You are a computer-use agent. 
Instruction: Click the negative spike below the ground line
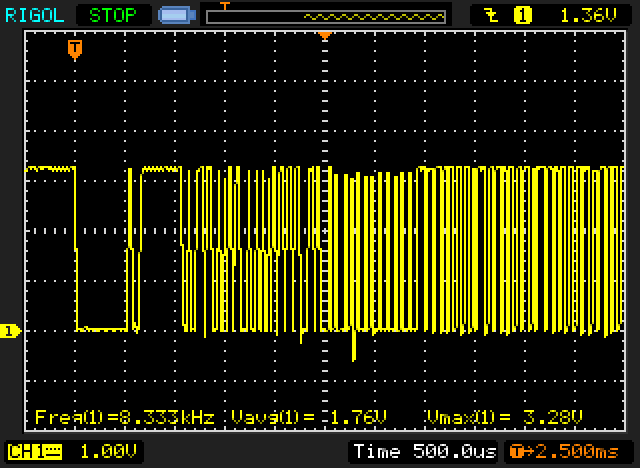click(354, 350)
